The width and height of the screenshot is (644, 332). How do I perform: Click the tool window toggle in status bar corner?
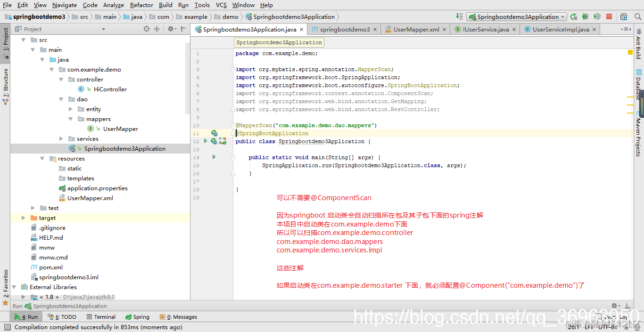click(x=7, y=327)
